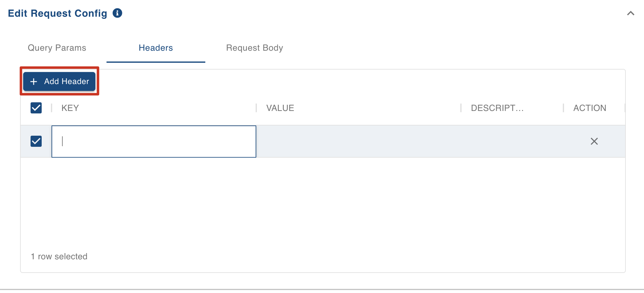
Task: Toggle the first header row checkbox
Action: [x=36, y=141]
